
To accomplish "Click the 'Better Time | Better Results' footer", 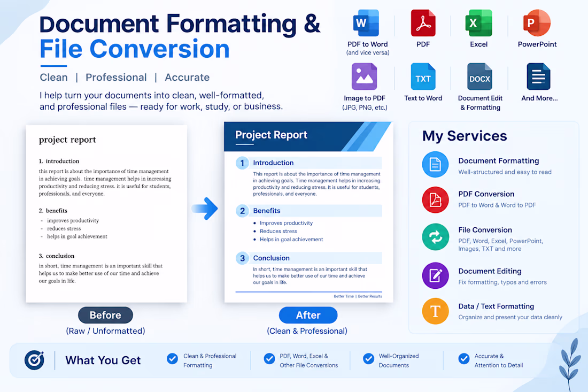I will 358,296.
